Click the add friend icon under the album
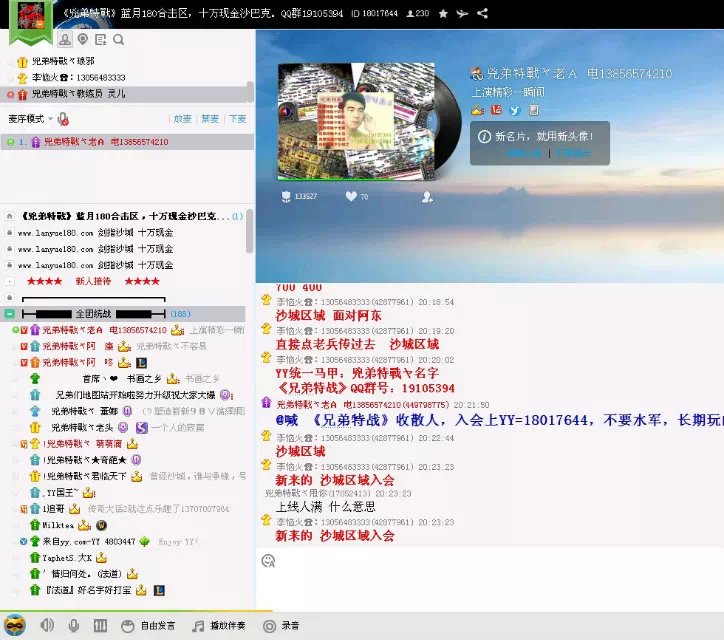 tap(427, 197)
